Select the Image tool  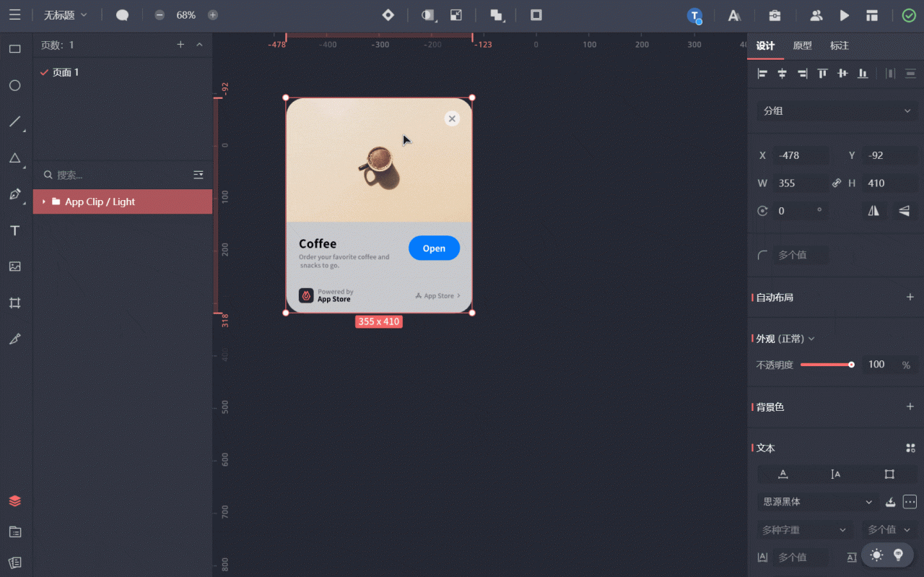click(14, 266)
